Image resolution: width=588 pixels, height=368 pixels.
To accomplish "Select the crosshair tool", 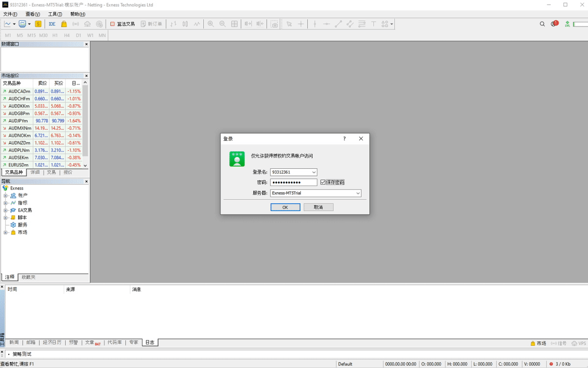I will pos(301,24).
